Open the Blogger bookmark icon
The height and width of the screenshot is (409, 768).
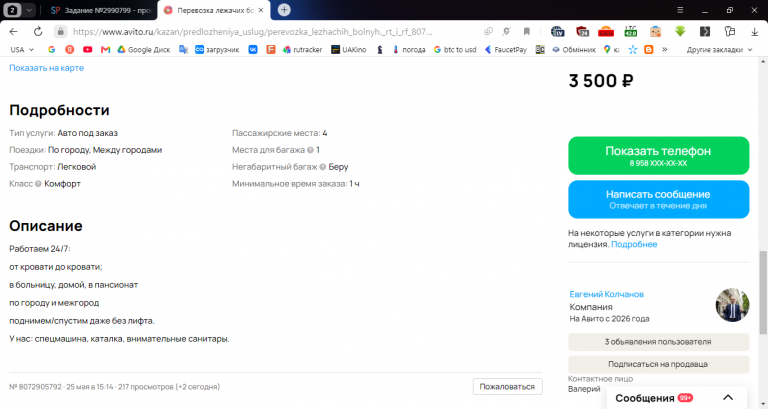click(648, 49)
